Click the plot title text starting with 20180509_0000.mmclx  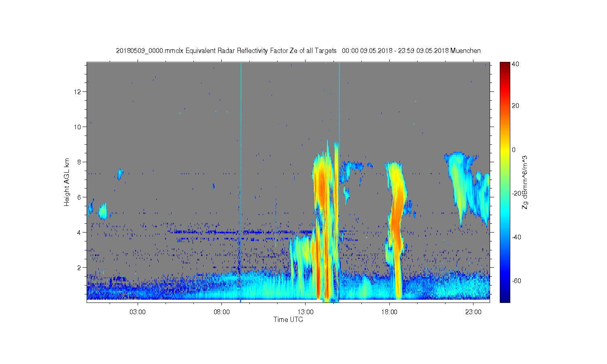point(298,51)
